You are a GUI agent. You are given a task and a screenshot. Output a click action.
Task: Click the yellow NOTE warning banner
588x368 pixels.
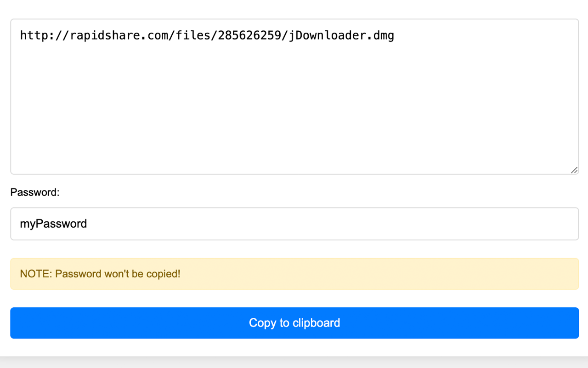294,273
